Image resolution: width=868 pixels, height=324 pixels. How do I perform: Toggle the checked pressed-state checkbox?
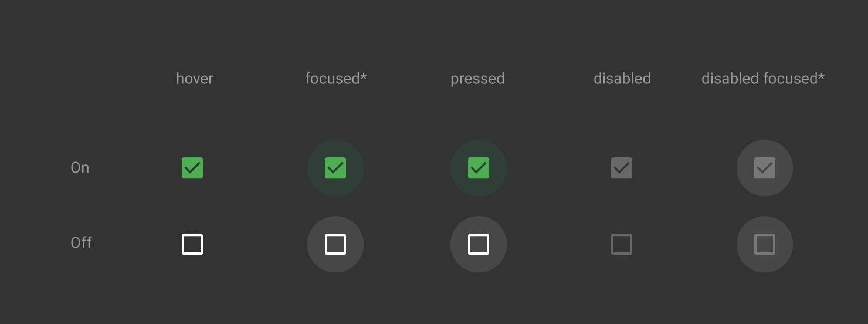click(479, 168)
